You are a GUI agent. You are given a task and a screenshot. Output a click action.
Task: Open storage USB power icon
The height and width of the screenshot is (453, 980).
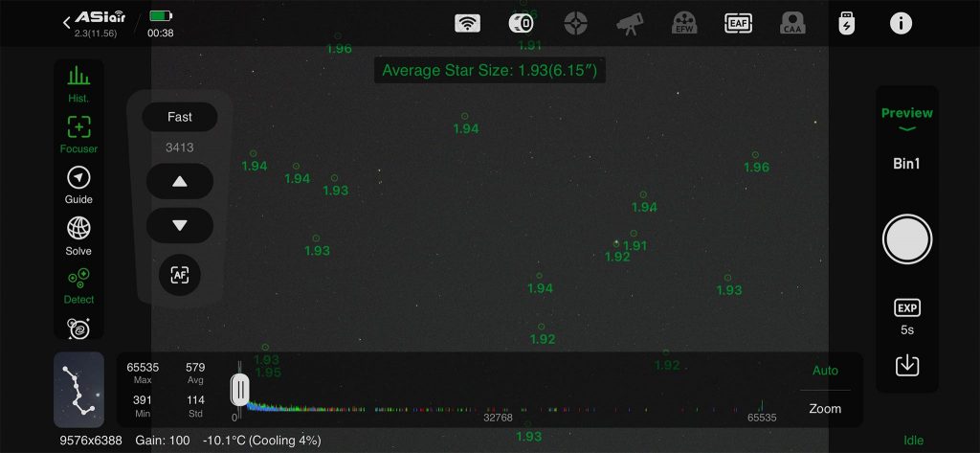point(846,24)
